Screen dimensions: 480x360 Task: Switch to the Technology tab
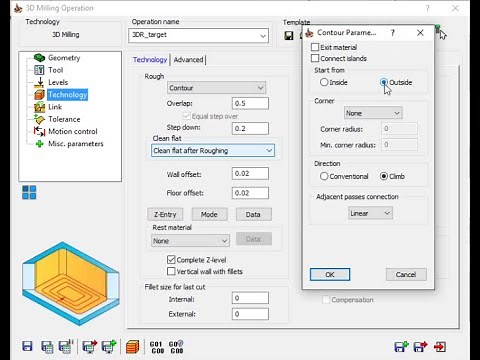click(150, 60)
